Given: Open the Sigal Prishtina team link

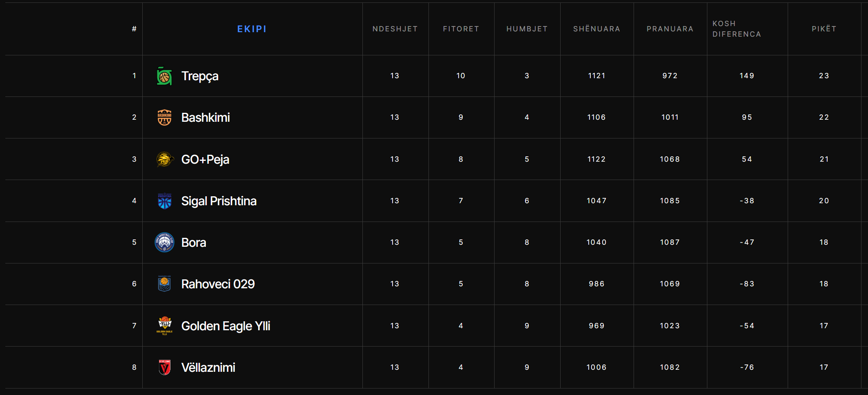Looking at the screenshot, I should 219,201.
